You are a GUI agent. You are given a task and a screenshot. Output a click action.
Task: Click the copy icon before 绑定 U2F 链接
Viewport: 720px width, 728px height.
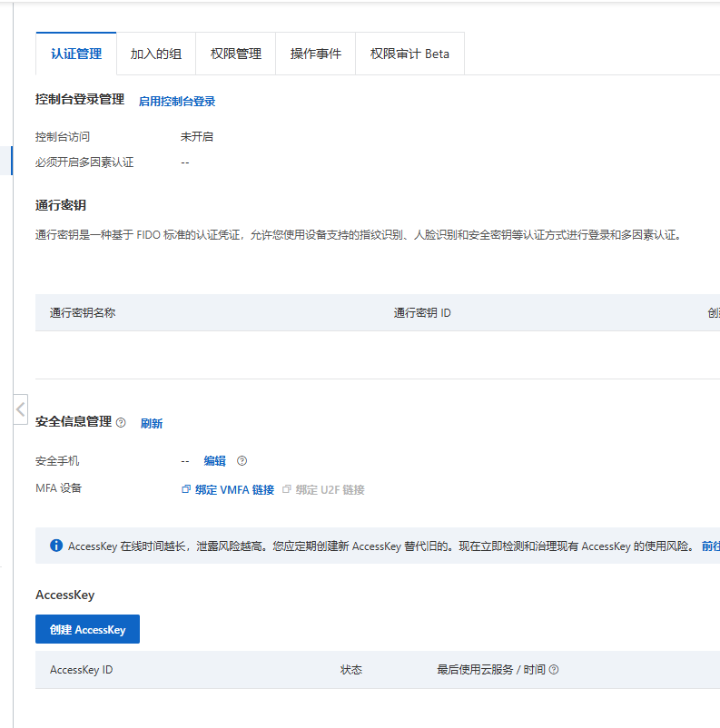tap(287, 489)
